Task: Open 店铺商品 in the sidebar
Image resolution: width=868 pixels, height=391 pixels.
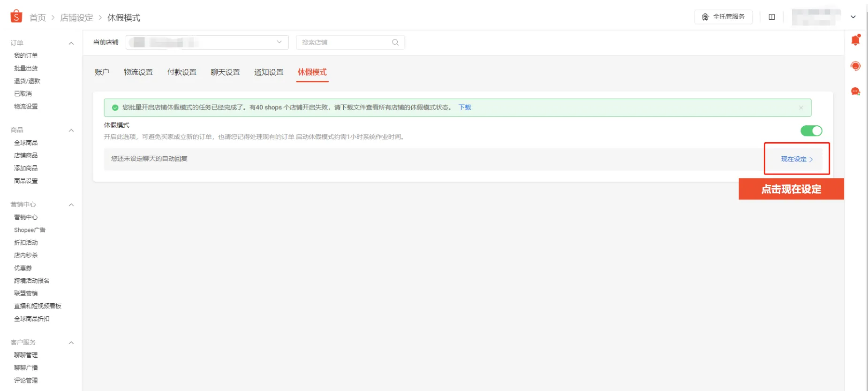Action: coord(26,155)
